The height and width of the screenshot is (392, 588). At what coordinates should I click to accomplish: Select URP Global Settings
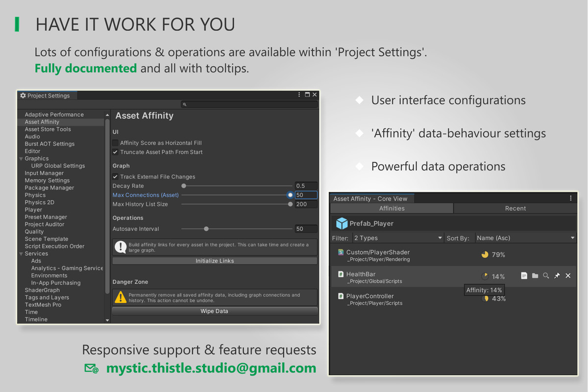click(x=58, y=166)
